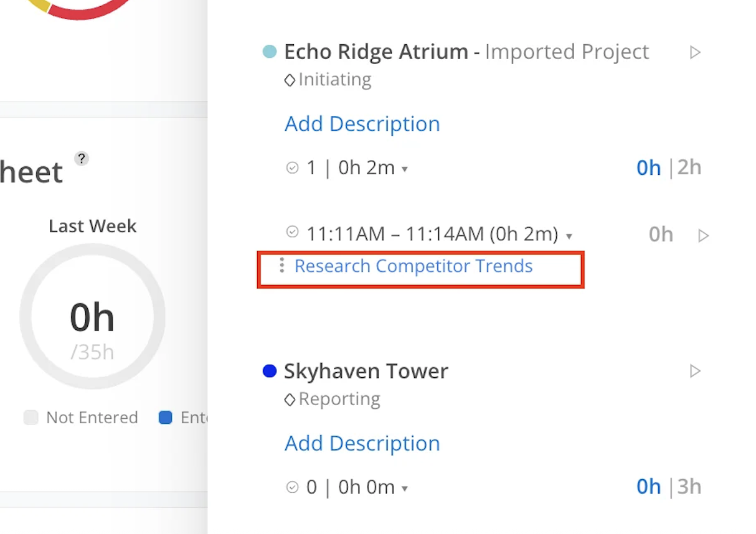756x534 pixels.
Task: Toggle check circle beside Skyhaven entry count
Action: click(x=292, y=487)
